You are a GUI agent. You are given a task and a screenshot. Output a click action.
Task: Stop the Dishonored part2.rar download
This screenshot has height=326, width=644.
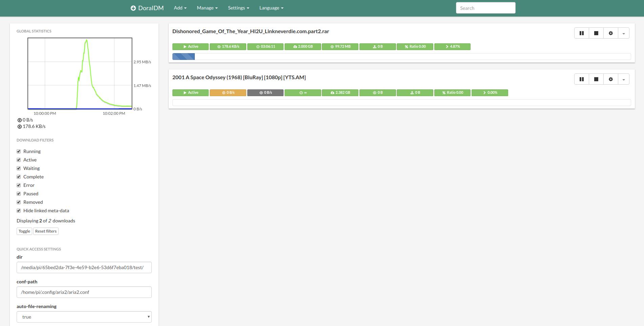596,33
